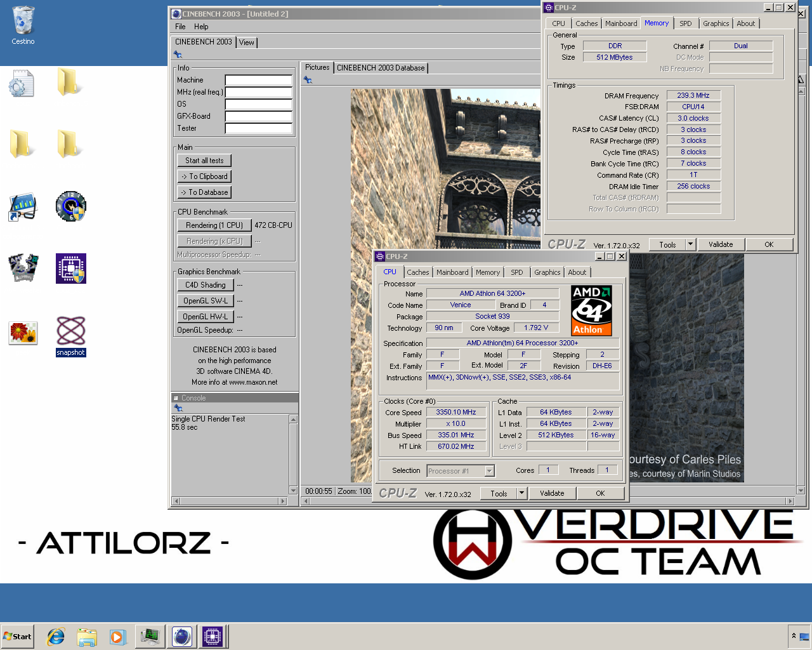Viewport: 812px width, 650px height.
Task: Select the second-row folder in the right column
Action: click(70, 143)
